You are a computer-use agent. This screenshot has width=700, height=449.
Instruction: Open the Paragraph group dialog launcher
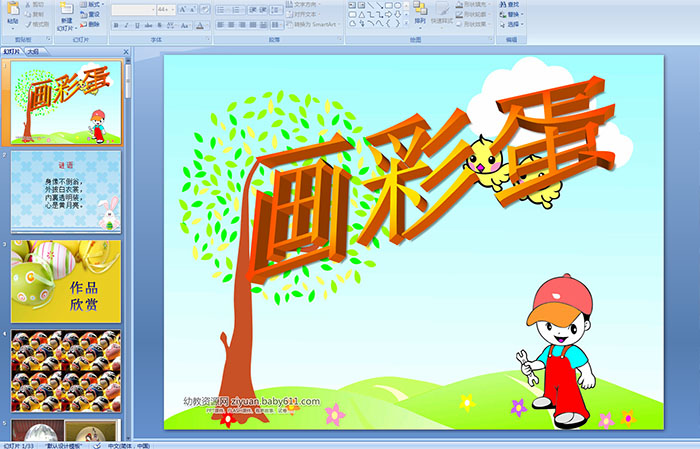340,40
